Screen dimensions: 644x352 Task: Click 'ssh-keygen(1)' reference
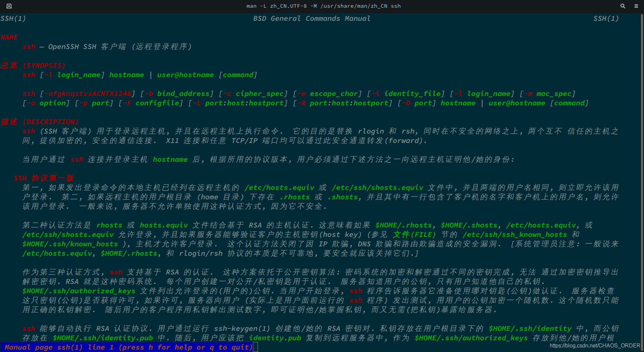[x=242, y=329]
